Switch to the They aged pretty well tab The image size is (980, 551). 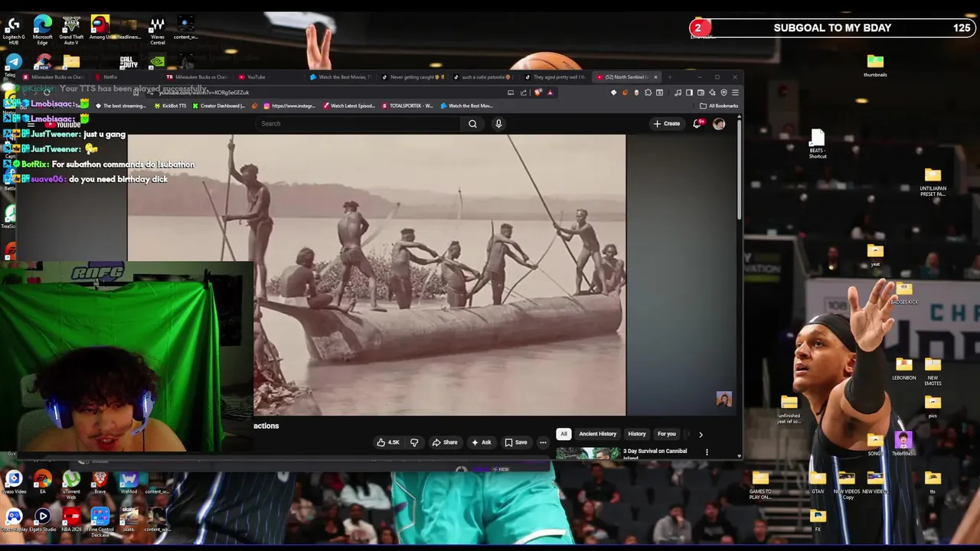tap(557, 77)
